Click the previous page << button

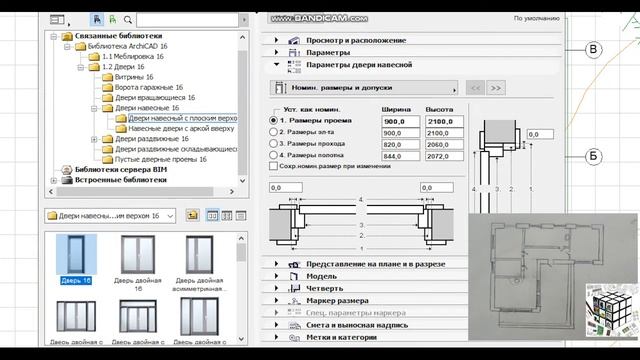pos(475,88)
